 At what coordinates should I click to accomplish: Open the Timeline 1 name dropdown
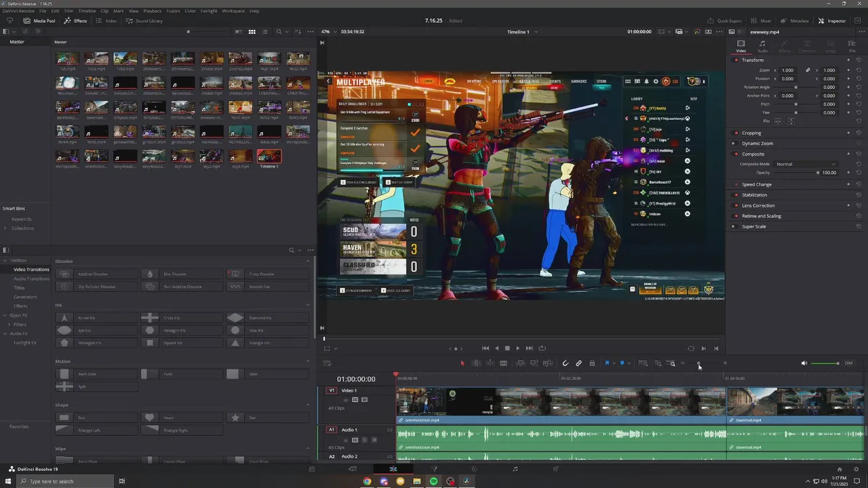tap(523, 32)
